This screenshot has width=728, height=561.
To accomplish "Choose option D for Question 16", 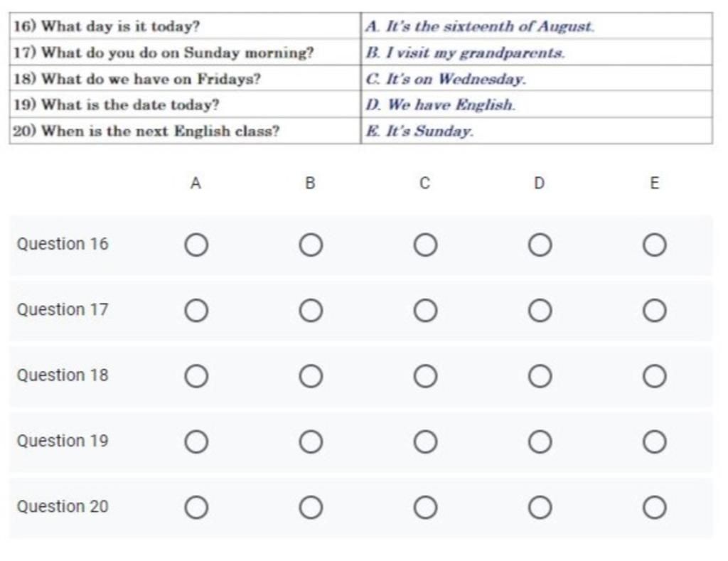I will [x=540, y=245].
